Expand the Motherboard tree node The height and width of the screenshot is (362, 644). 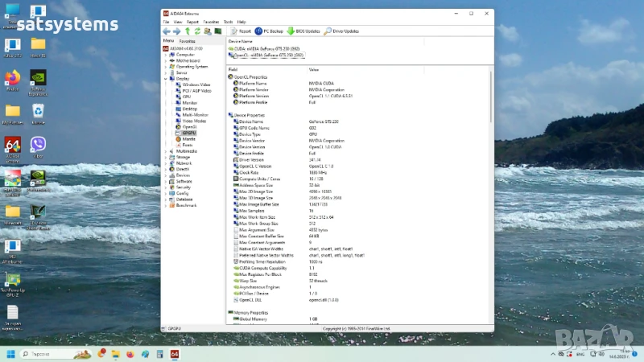point(166,60)
